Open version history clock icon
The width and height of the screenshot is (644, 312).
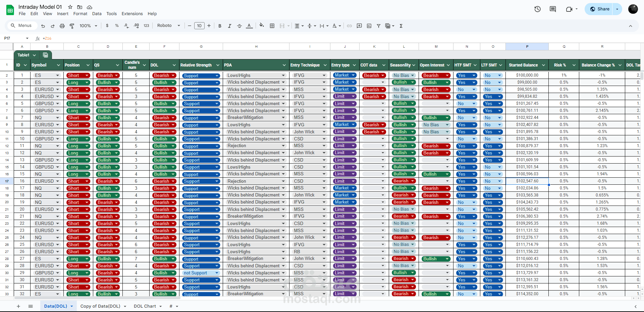click(x=537, y=9)
